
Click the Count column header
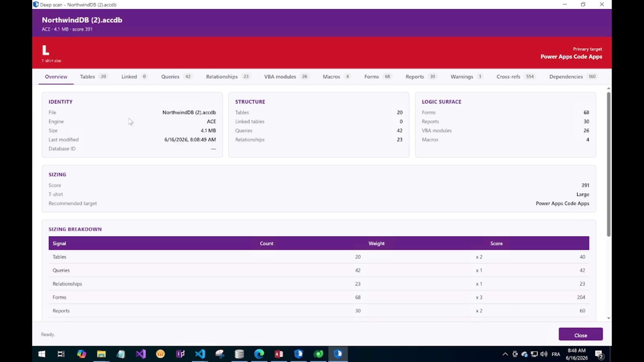coord(267,243)
